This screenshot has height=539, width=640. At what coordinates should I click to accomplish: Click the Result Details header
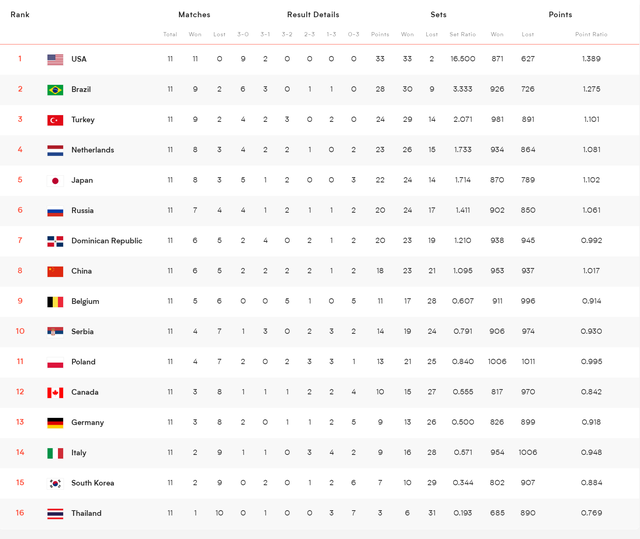(313, 15)
